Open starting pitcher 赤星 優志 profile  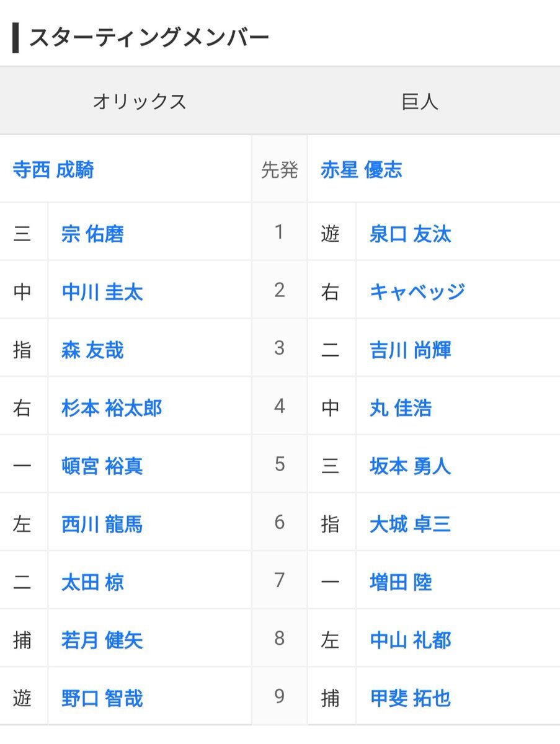pos(362,169)
